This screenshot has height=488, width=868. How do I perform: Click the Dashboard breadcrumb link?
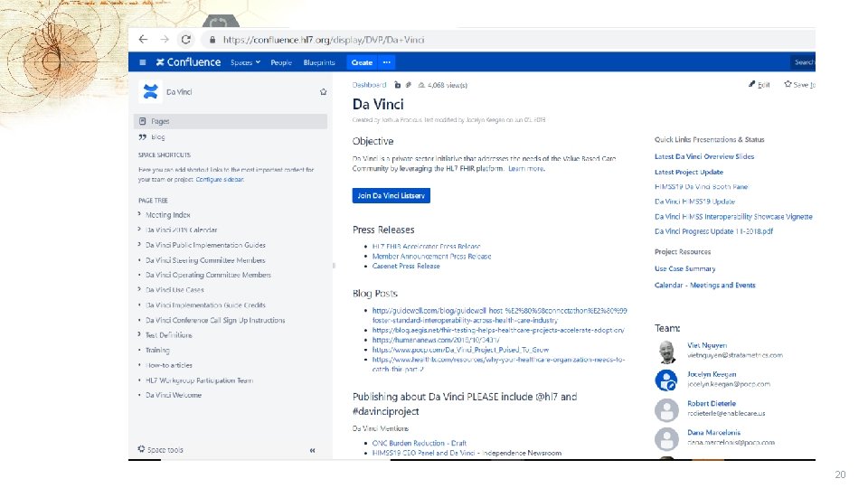[369, 85]
